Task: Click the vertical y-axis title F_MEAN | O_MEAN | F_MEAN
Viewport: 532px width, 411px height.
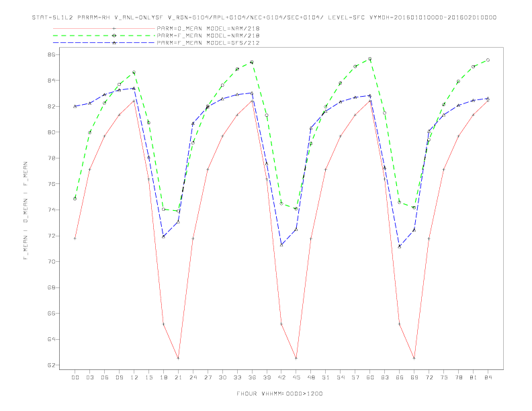Action: (x=26, y=211)
